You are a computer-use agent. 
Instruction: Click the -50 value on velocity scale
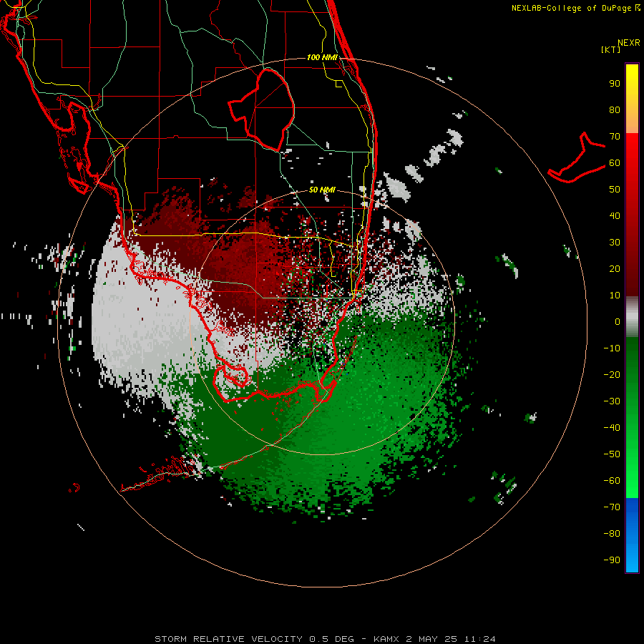click(612, 454)
